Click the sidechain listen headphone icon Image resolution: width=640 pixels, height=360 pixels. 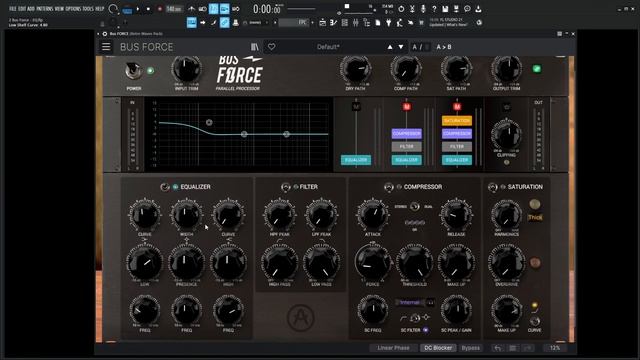(430, 303)
